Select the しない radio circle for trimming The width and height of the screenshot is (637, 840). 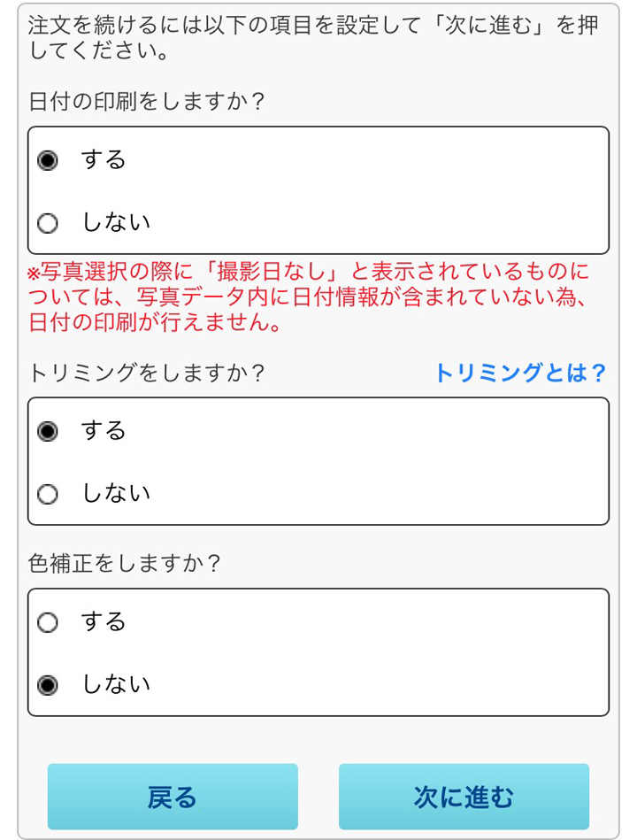[x=48, y=495]
